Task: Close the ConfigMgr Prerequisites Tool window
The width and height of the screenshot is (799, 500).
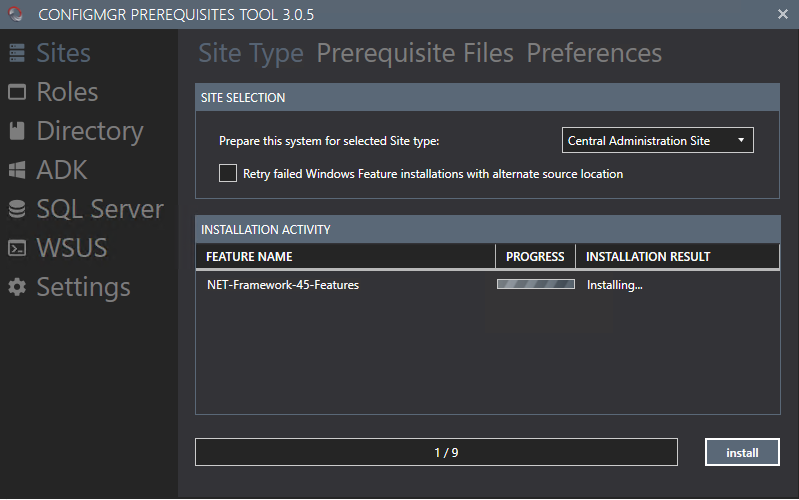Action: 783,14
